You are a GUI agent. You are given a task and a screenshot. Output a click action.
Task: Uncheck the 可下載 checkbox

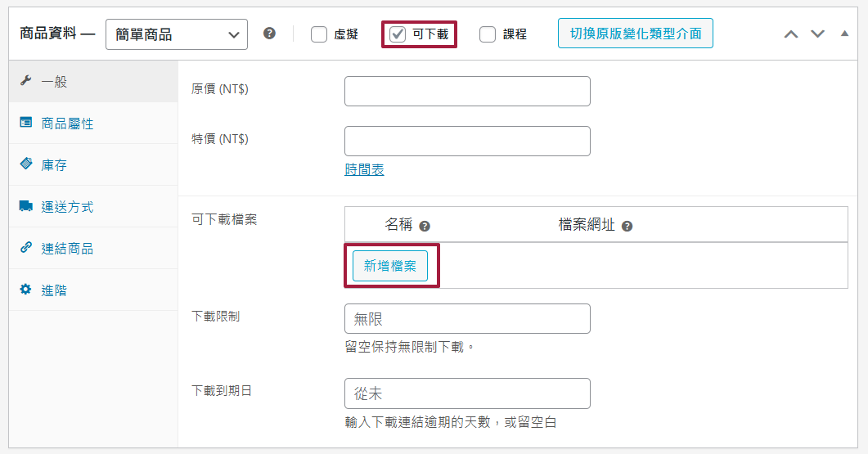coord(398,34)
